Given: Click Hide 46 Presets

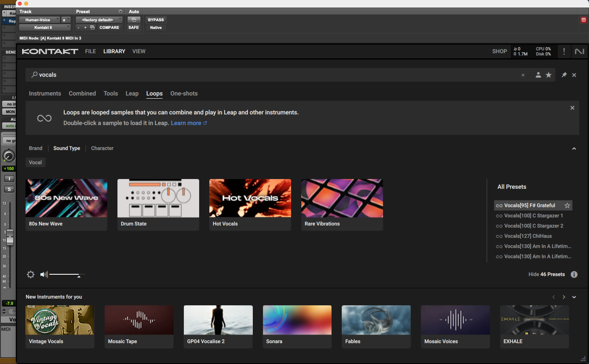Looking at the screenshot, I should (546, 274).
